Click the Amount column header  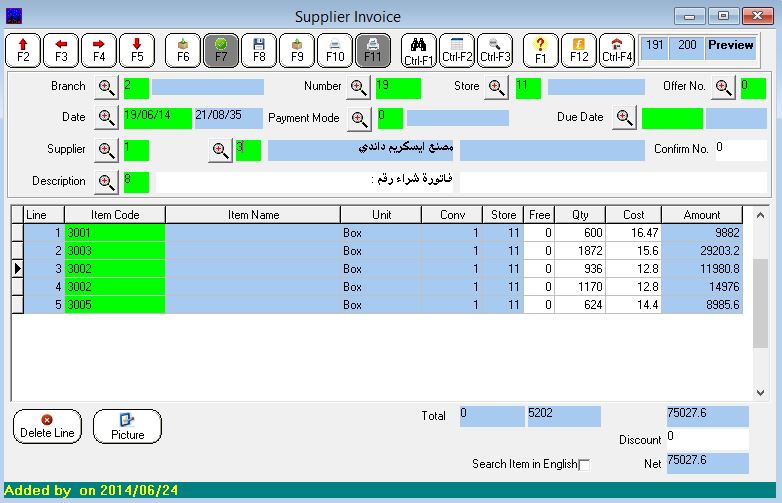click(x=702, y=215)
